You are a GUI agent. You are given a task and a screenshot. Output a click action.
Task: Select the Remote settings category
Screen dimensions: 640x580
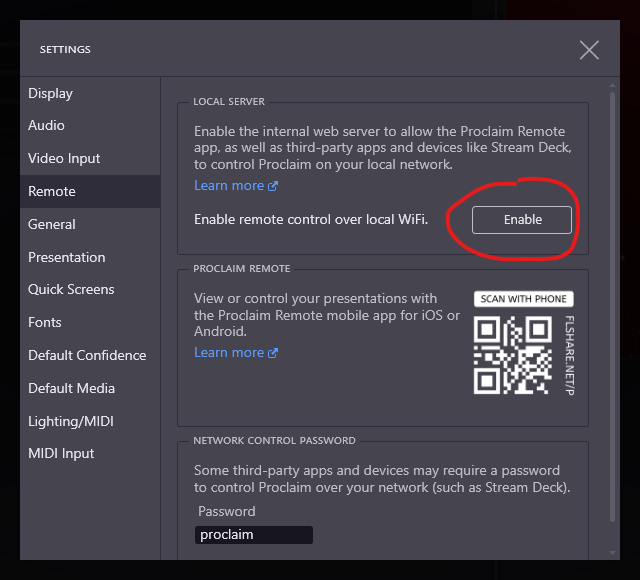coord(52,191)
